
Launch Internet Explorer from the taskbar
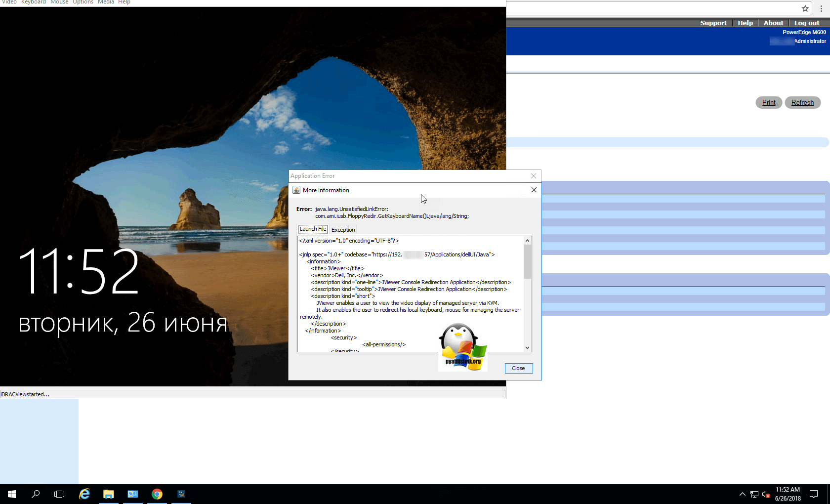pos(84,494)
